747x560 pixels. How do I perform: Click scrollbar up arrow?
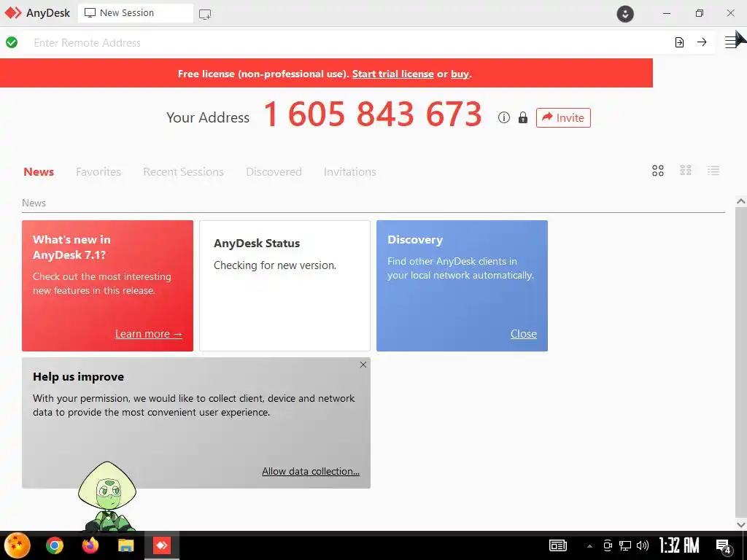741,201
